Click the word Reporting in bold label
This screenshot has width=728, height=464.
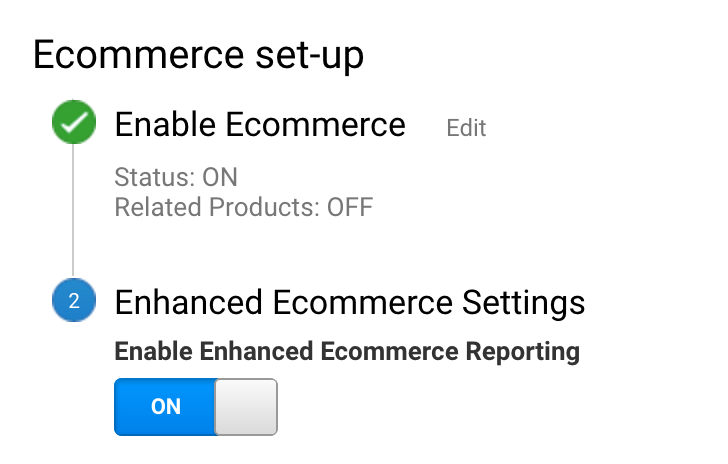522,351
